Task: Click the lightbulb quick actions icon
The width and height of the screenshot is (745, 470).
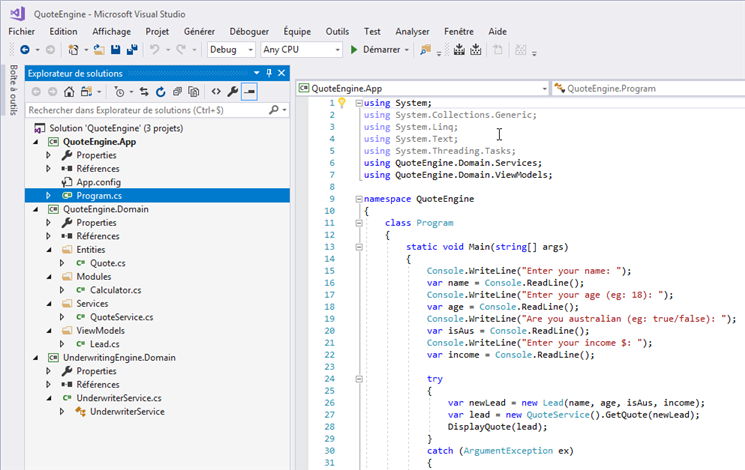Action: coord(341,102)
